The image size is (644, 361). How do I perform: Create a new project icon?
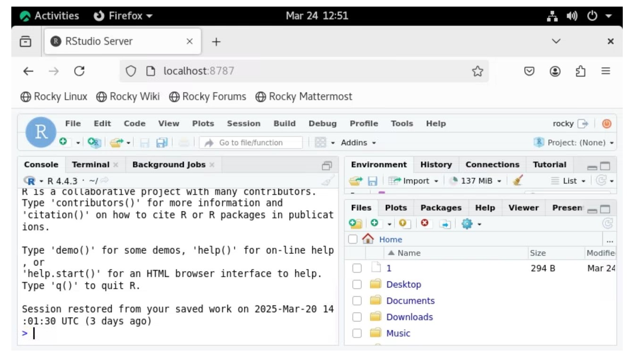click(x=94, y=143)
